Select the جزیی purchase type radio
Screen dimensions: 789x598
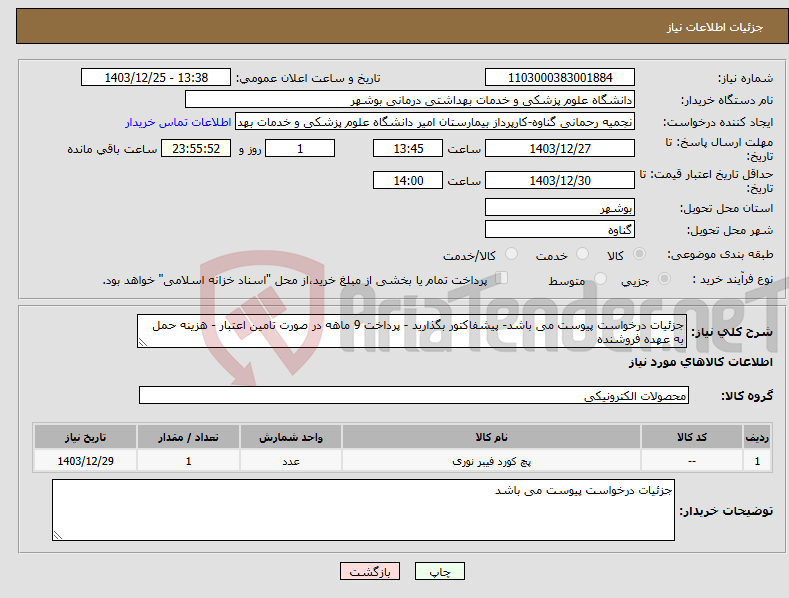pos(664,278)
